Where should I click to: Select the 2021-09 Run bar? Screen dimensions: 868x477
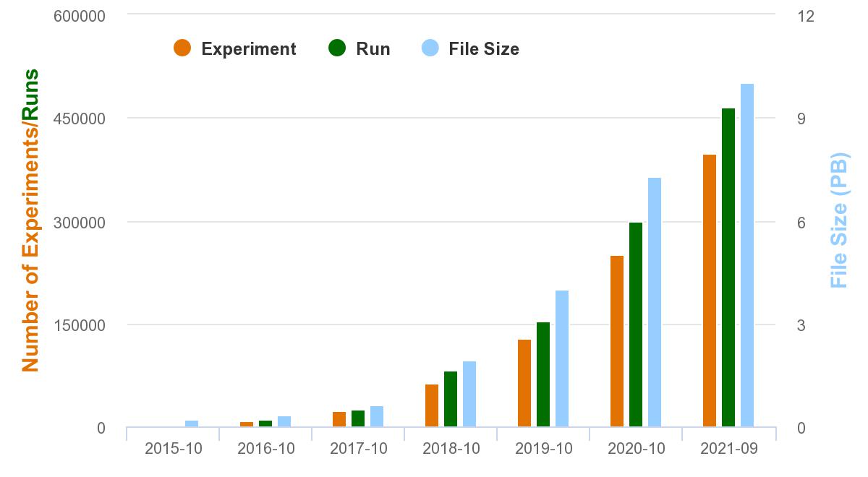728,267
